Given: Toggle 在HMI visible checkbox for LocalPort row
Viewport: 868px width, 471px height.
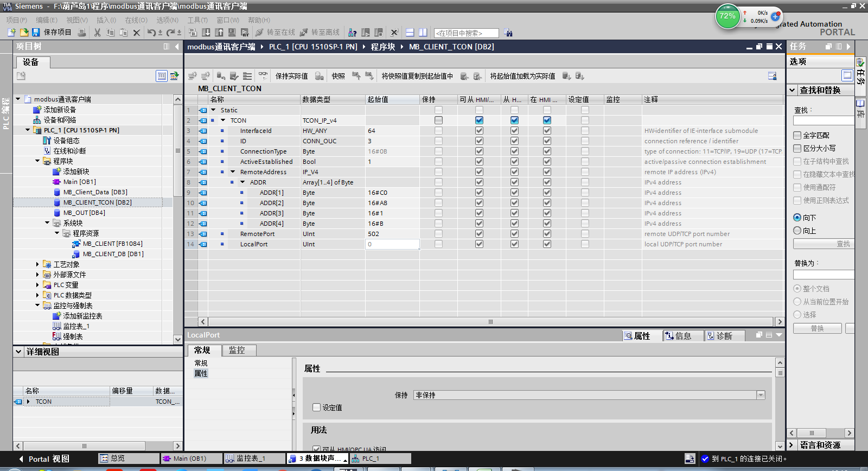Looking at the screenshot, I should (547, 244).
